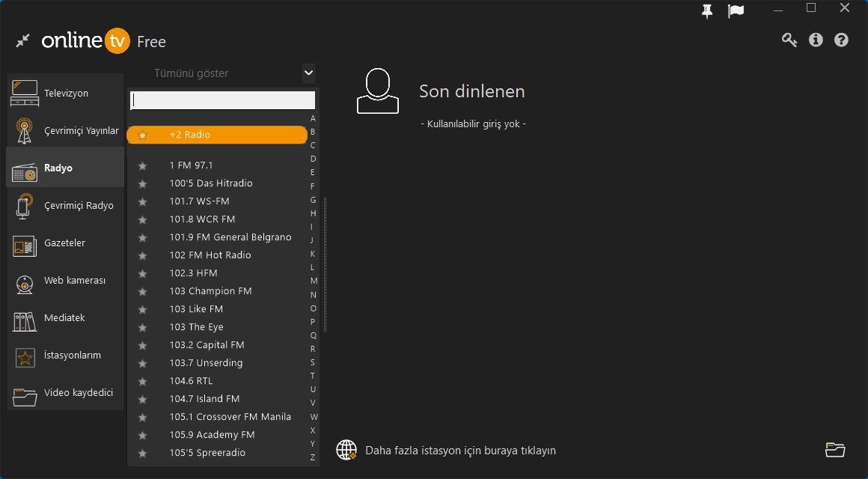Toggle favorite star for 104.6 RTL
868x479 pixels.
(143, 381)
